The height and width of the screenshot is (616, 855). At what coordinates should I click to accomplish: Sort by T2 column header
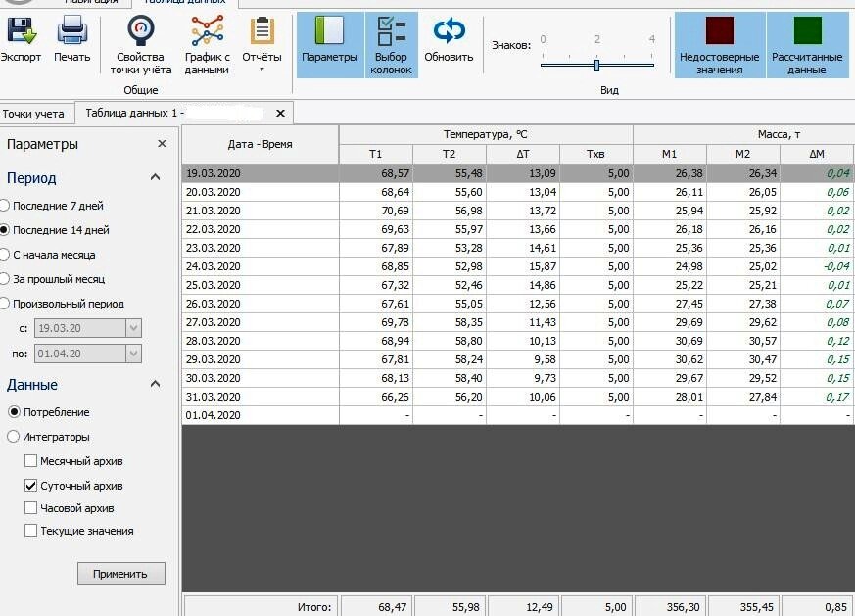coord(449,154)
